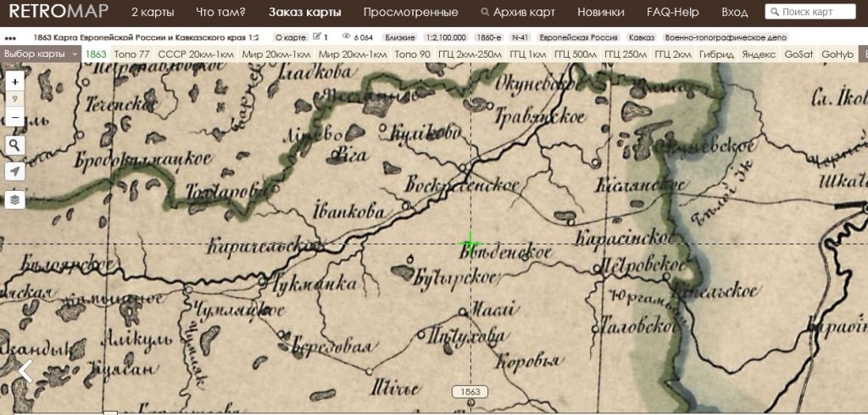The width and height of the screenshot is (868, 415).
Task: Click the edit pencil icon with count 1
Action: pyautogui.click(x=320, y=37)
